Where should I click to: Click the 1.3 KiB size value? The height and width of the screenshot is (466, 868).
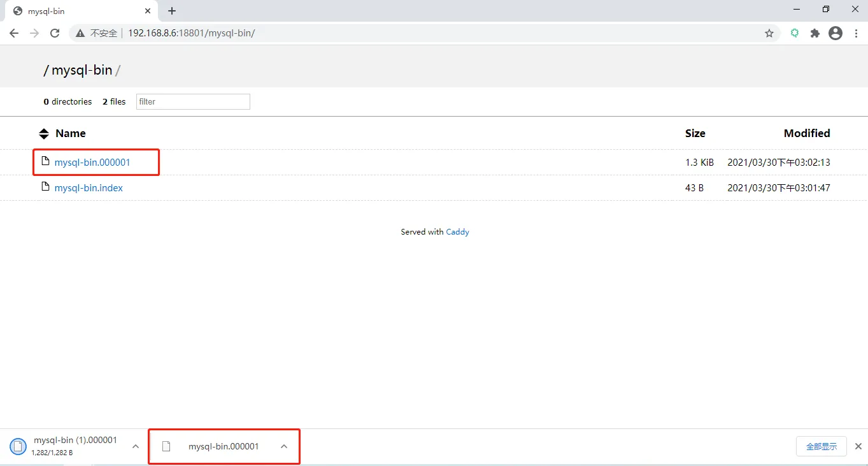pyautogui.click(x=699, y=163)
